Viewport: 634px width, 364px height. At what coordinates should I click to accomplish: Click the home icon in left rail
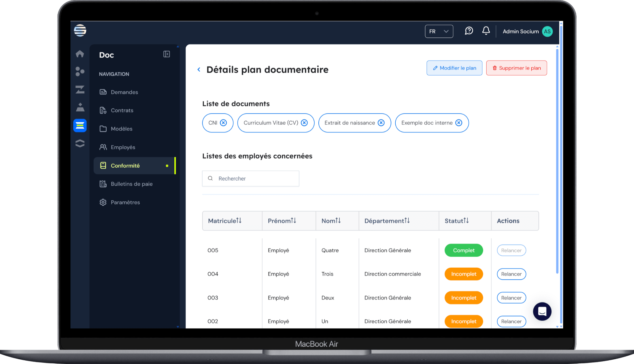pyautogui.click(x=80, y=54)
